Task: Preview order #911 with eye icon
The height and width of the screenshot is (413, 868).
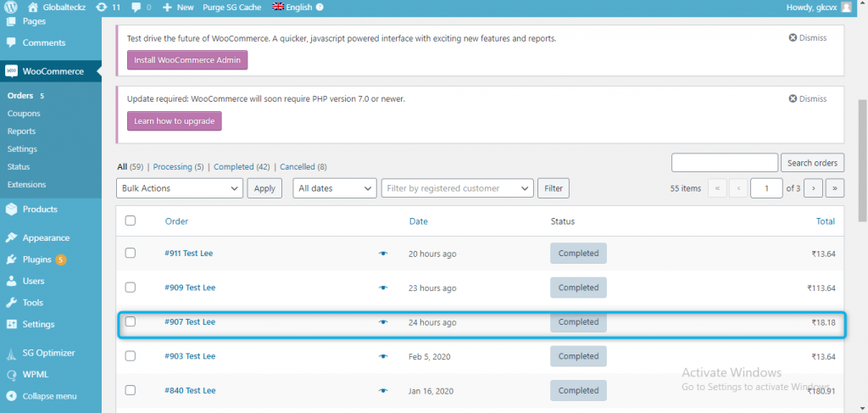Action: [x=383, y=253]
